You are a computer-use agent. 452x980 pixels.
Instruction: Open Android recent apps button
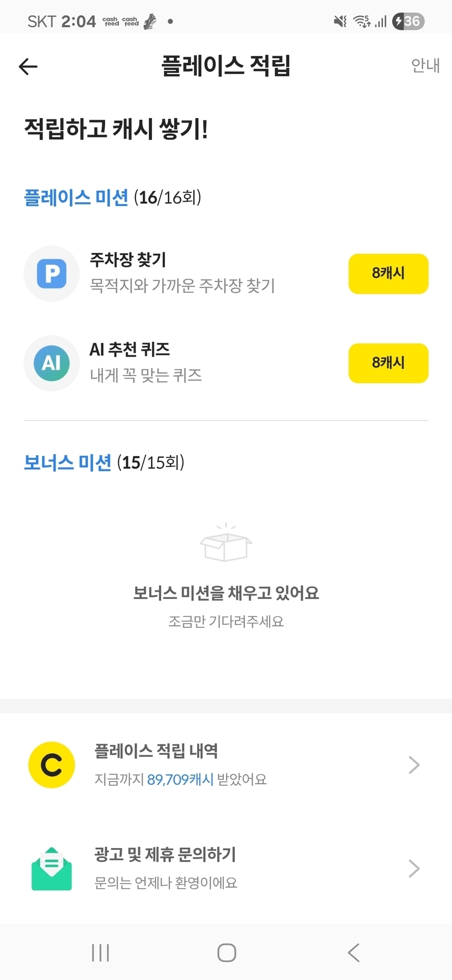[101, 953]
